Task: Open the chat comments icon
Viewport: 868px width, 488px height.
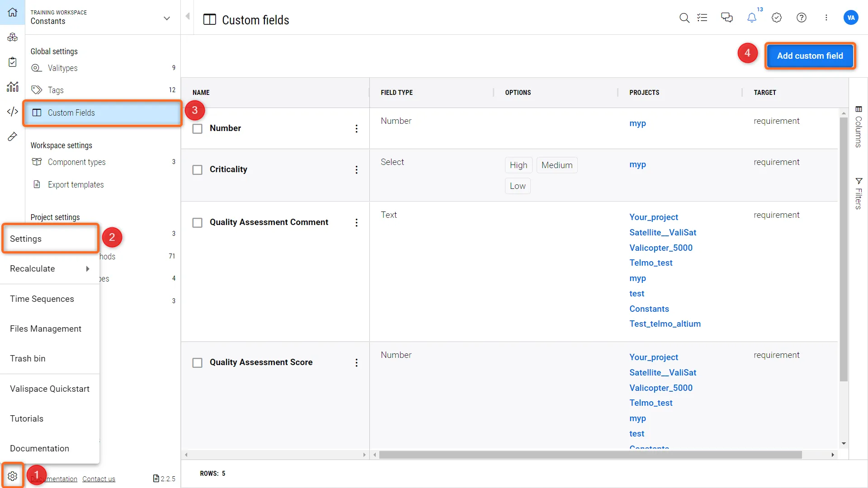Action: 726,18
